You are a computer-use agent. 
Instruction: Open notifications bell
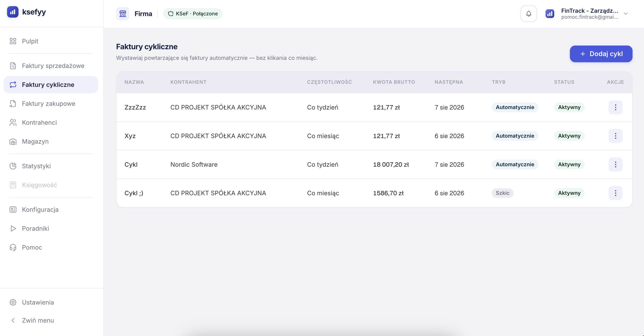(529, 13)
